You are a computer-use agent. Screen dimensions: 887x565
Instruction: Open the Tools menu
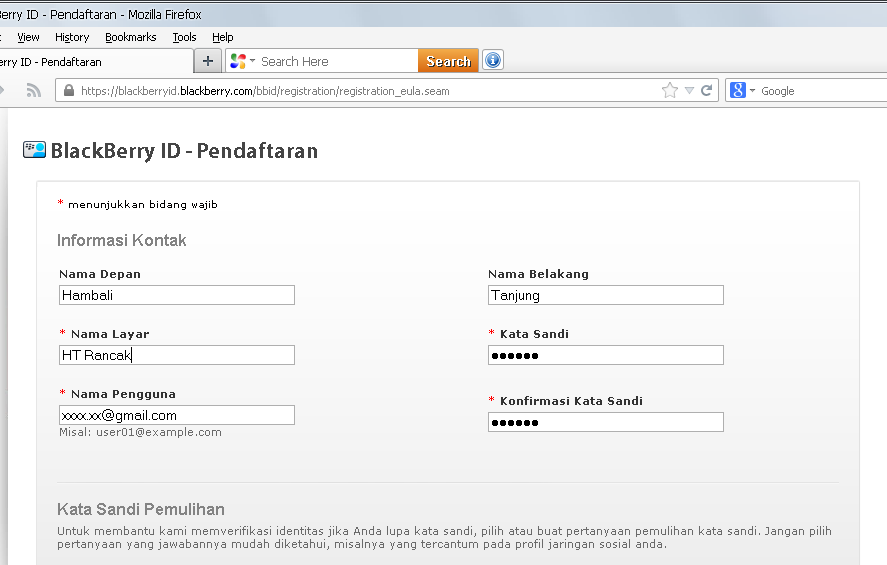(x=184, y=37)
